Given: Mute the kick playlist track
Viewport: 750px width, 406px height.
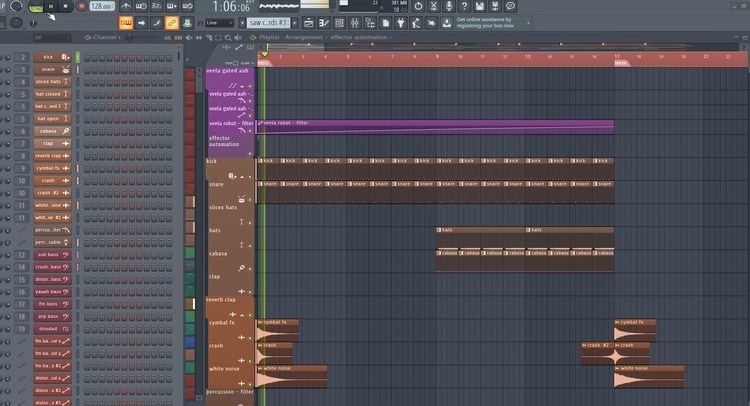Looking at the screenshot, I should point(250,176).
